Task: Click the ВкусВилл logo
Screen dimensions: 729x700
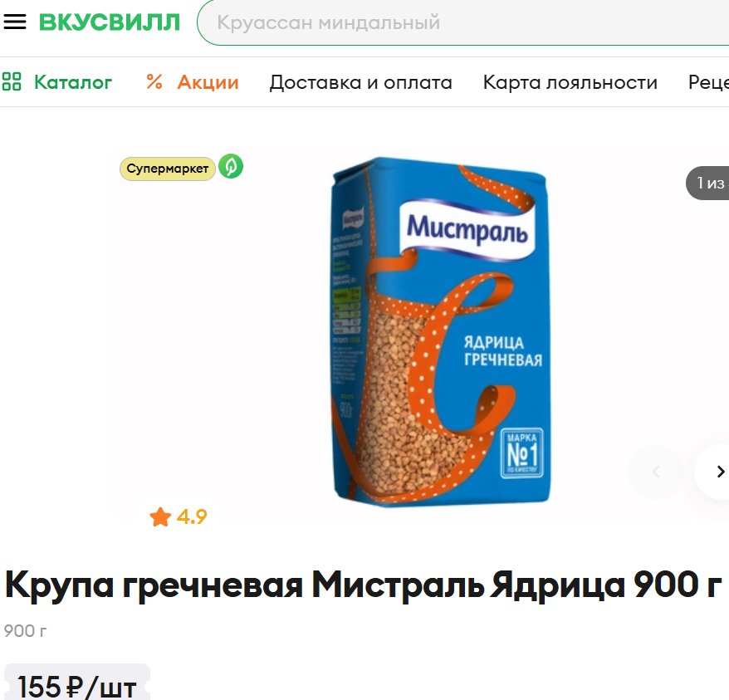Action: click(x=110, y=22)
